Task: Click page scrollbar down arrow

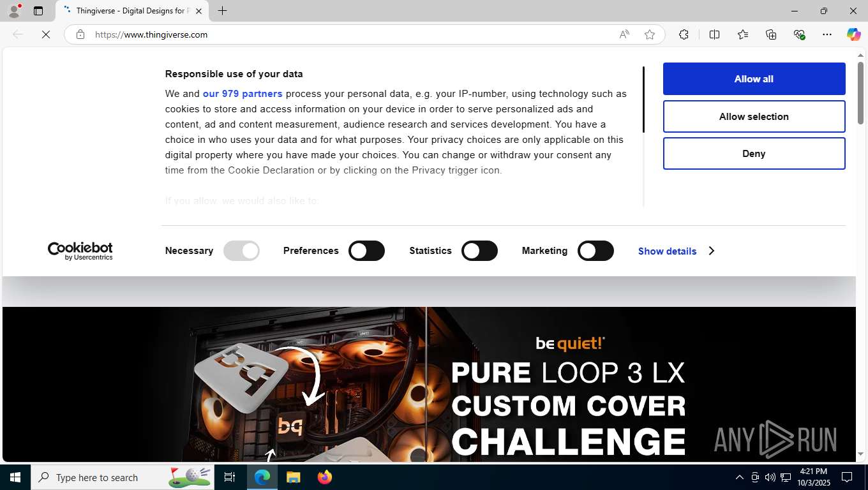Action: [x=860, y=454]
